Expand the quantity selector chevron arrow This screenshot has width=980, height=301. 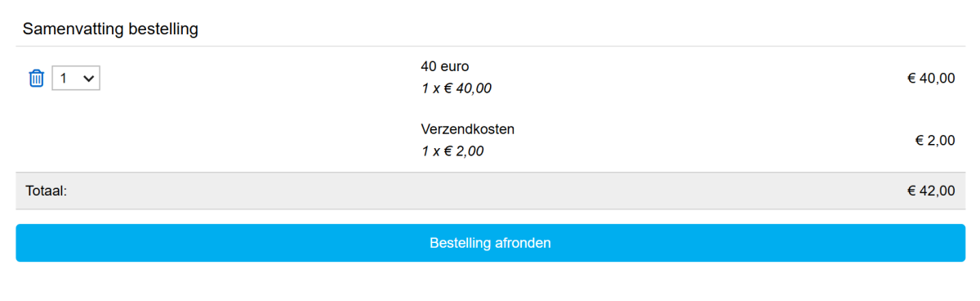pos(90,79)
